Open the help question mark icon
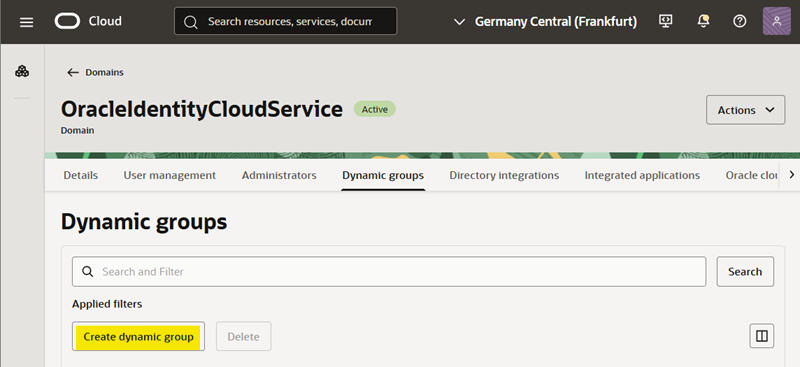The height and width of the screenshot is (367, 800). 739,21
